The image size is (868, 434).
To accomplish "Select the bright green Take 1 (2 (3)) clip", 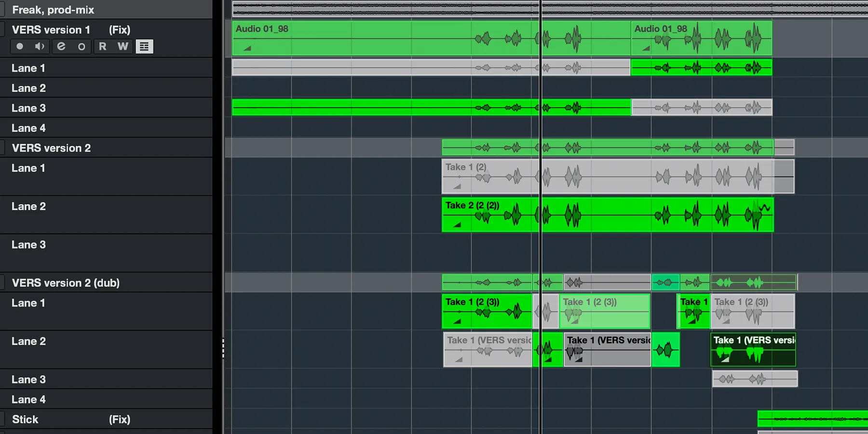I will coord(486,311).
